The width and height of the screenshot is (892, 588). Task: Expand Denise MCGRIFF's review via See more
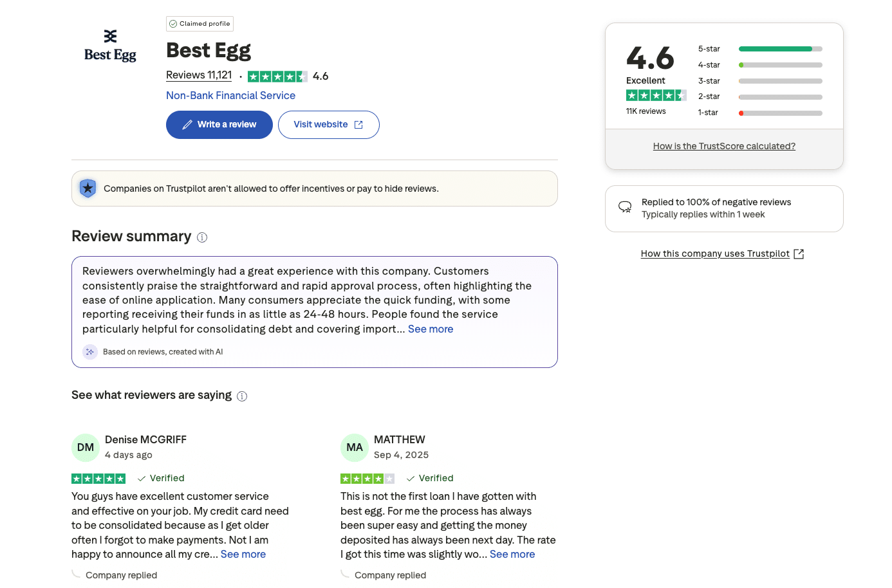point(243,554)
